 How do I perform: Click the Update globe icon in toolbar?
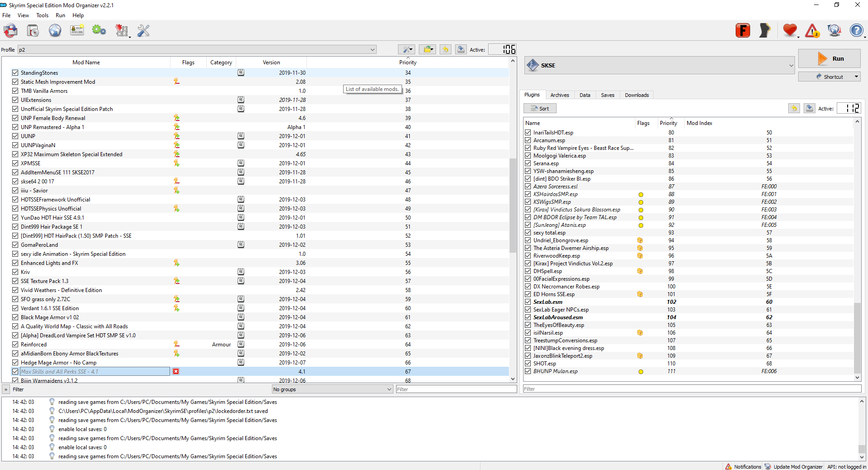click(x=834, y=30)
